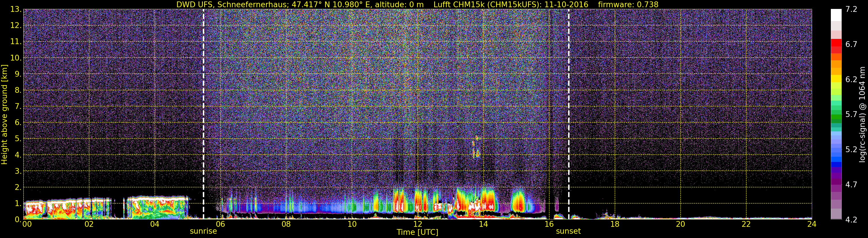This screenshot has width=868, height=238.
Task: Click the 'sunrise' label under the axis
Action: coord(203,231)
